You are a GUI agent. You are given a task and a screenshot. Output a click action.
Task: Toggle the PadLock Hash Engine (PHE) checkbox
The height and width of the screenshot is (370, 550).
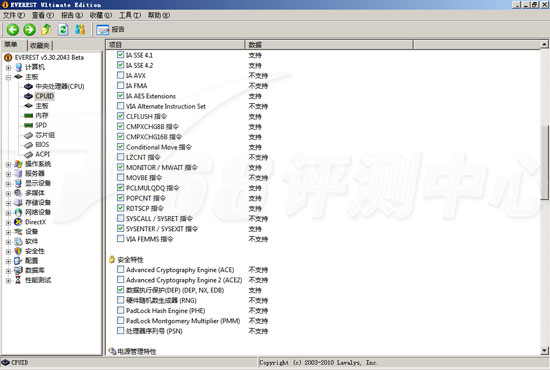[120, 310]
